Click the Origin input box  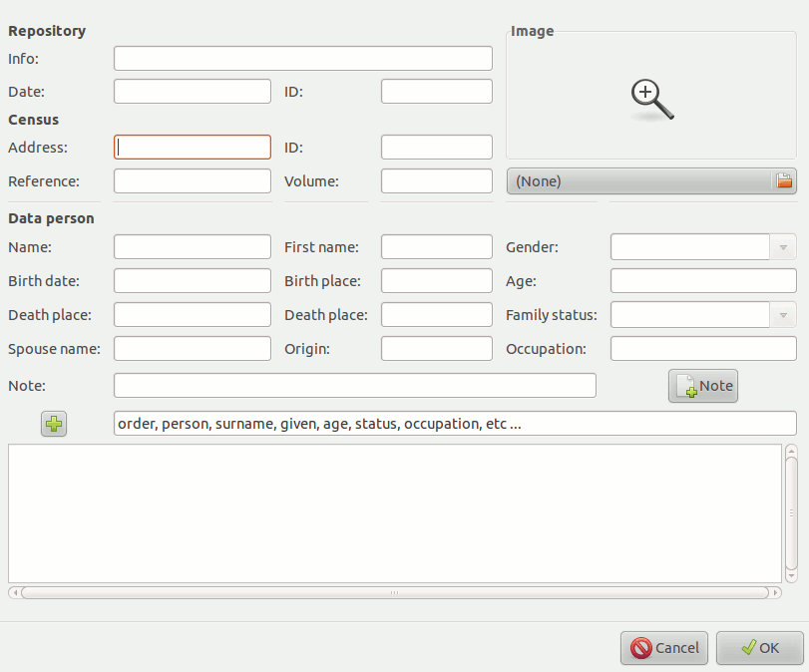437,349
